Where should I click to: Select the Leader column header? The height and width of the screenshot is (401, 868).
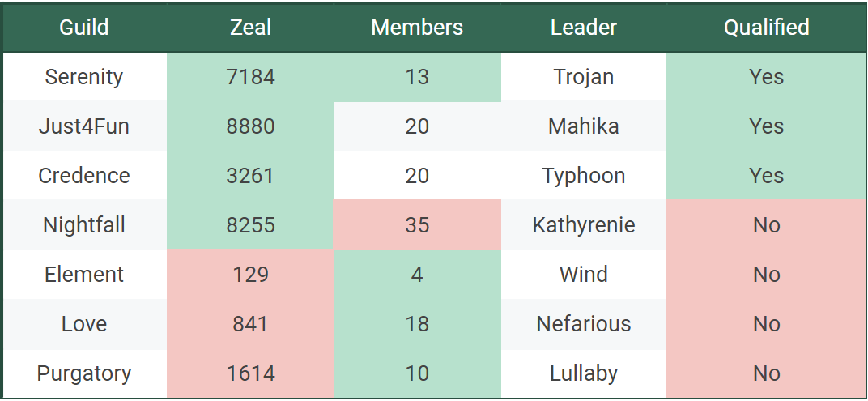coord(584,28)
